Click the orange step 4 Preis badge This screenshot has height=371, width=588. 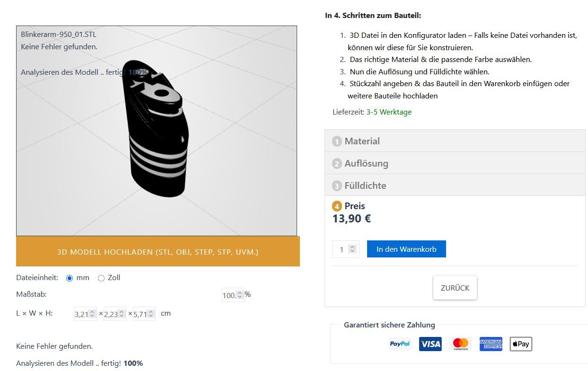pyautogui.click(x=337, y=206)
